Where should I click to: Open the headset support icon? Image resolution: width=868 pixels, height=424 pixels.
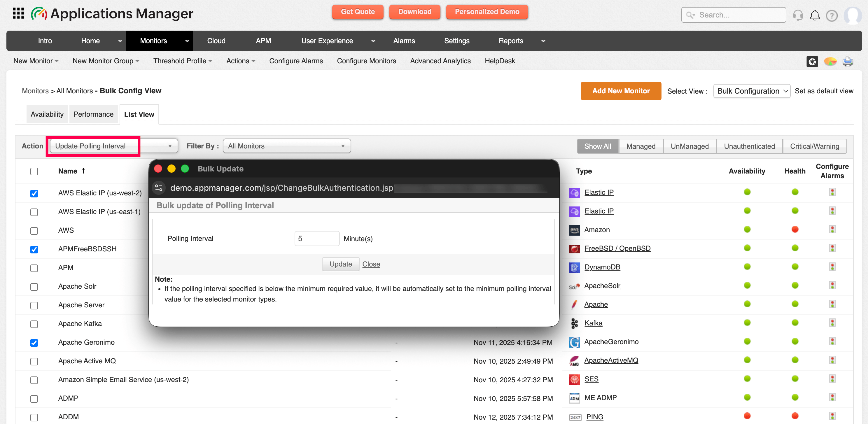798,15
